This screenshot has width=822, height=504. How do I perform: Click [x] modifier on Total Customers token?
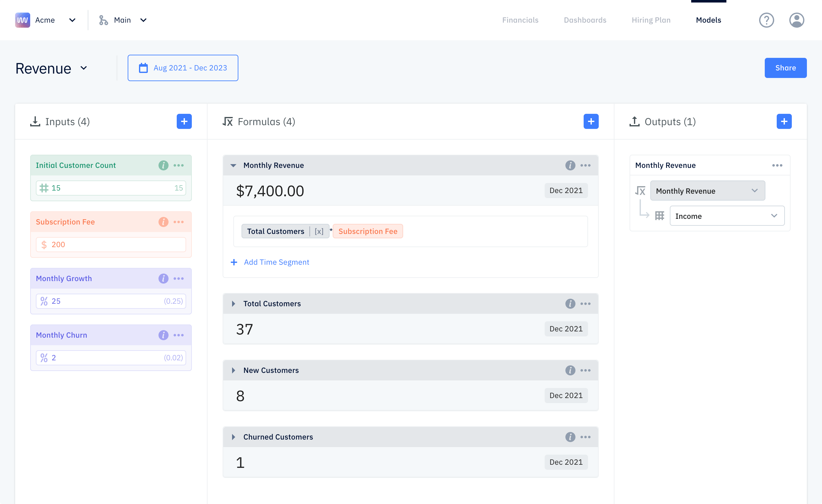tap(319, 231)
